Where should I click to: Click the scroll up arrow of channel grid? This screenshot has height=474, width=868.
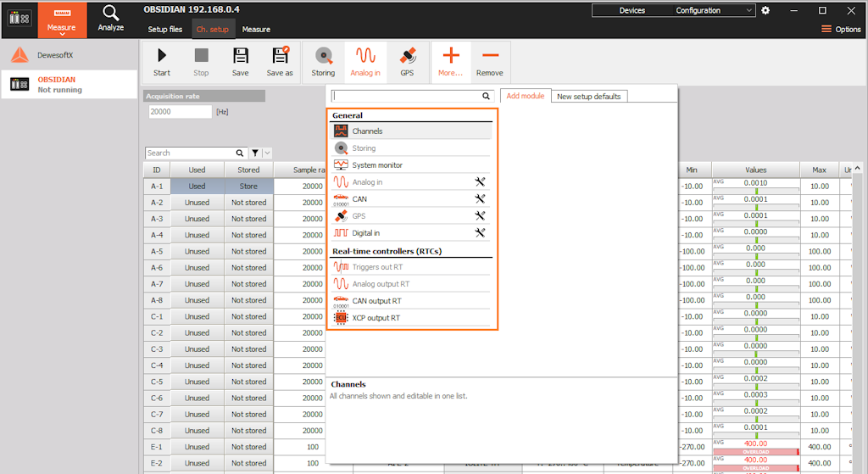click(x=858, y=168)
